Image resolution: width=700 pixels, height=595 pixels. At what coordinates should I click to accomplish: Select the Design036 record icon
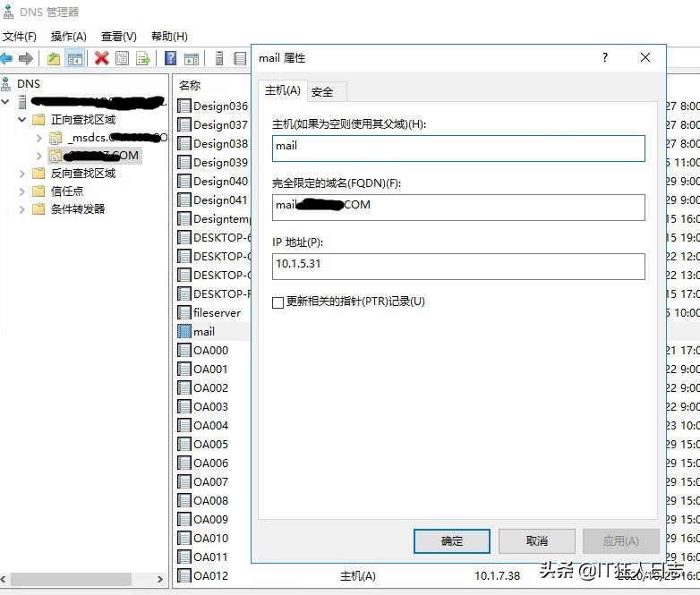184,106
